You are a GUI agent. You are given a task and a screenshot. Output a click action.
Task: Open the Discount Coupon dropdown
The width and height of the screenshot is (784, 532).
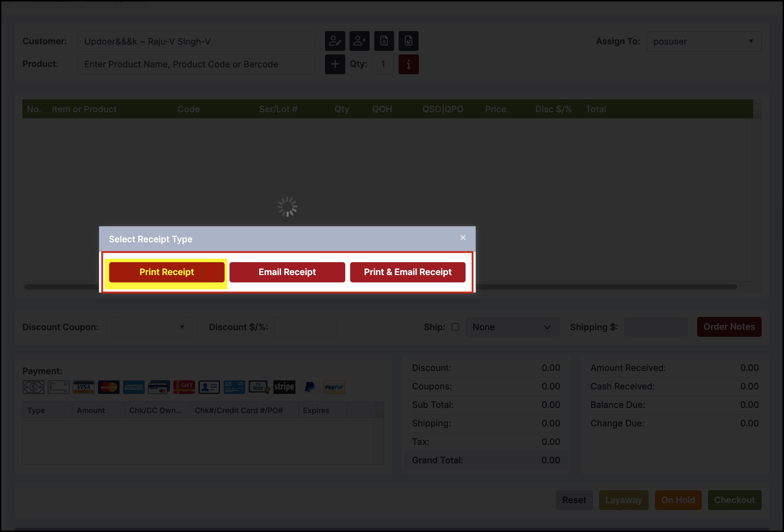coord(152,327)
